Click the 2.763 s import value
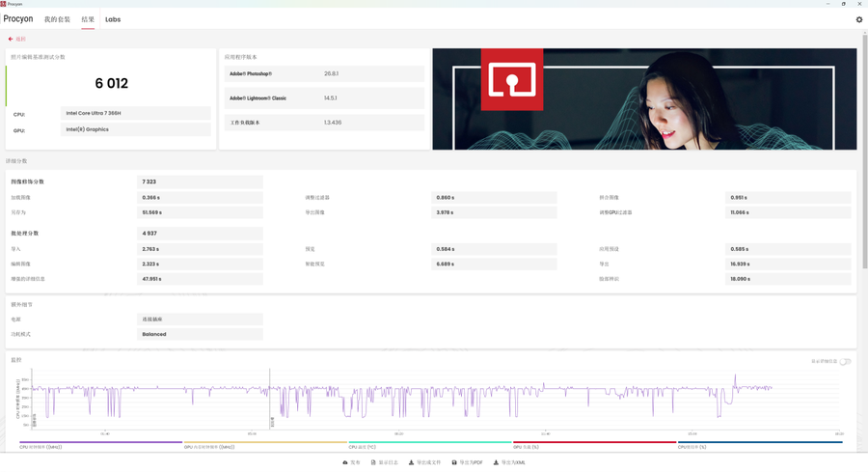Image resolution: width=868 pixels, height=472 pixels. 200,249
